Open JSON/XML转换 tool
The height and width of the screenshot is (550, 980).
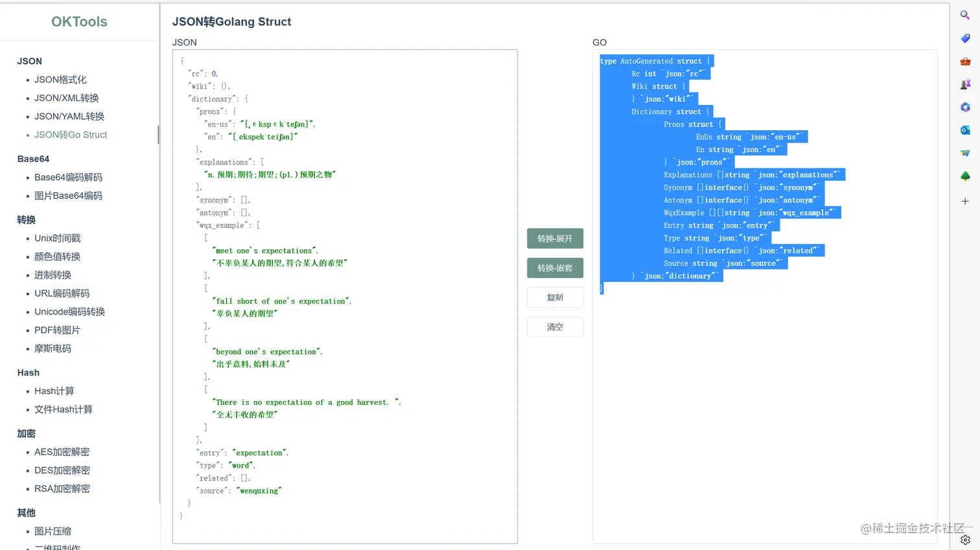click(x=67, y=98)
